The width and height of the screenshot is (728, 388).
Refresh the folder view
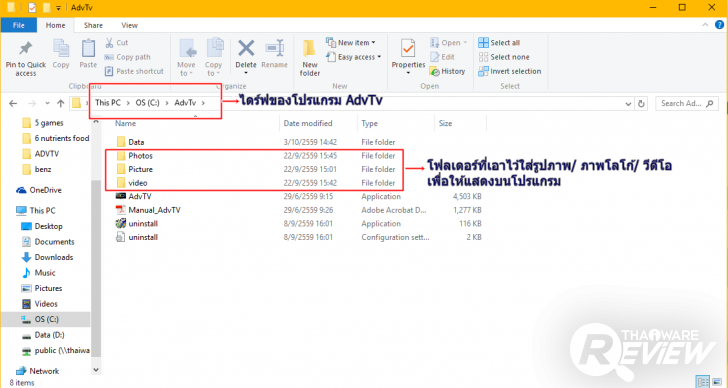tap(641, 103)
